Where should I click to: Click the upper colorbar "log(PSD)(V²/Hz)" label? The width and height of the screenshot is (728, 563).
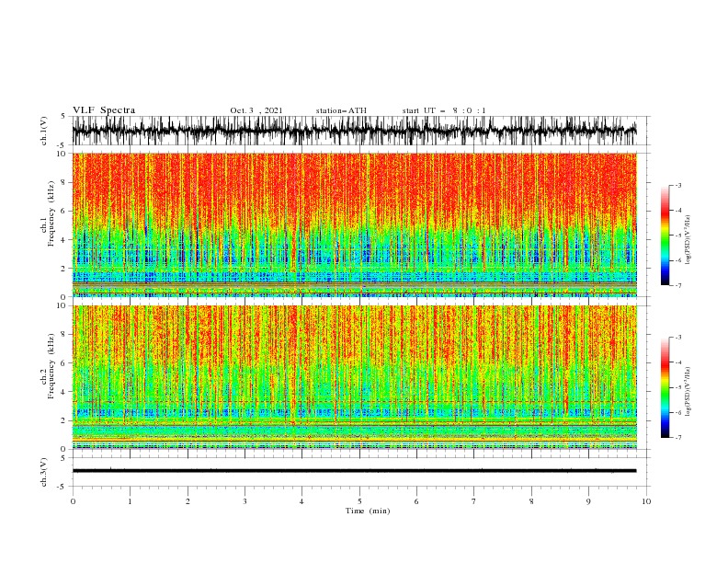click(x=688, y=240)
